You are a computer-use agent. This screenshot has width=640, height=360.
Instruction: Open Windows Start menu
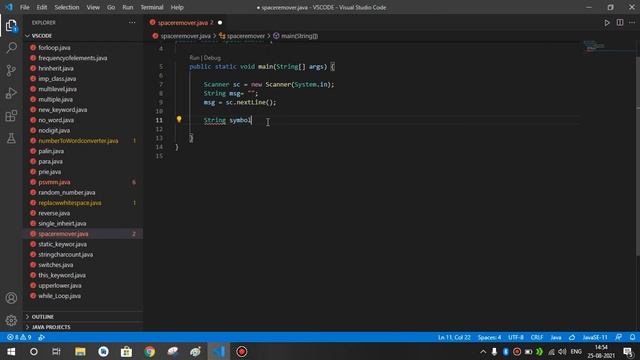click(x=11, y=351)
